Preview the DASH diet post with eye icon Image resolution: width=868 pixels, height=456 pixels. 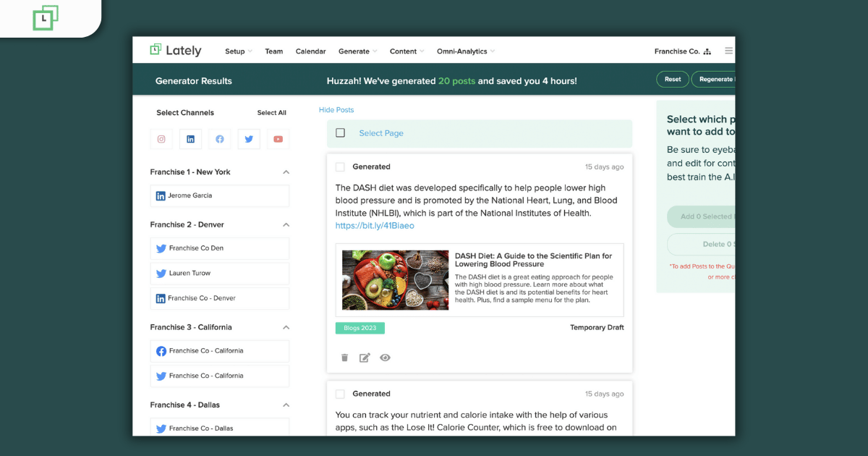pos(385,358)
